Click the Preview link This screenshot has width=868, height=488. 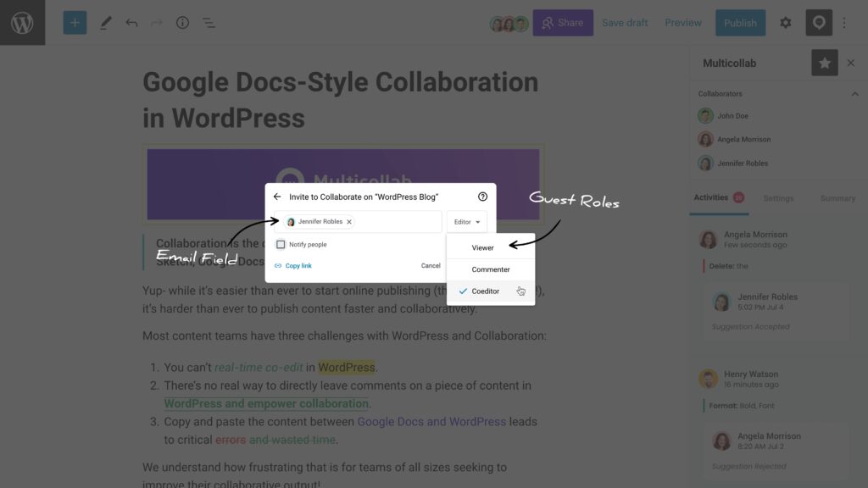[683, 23]
